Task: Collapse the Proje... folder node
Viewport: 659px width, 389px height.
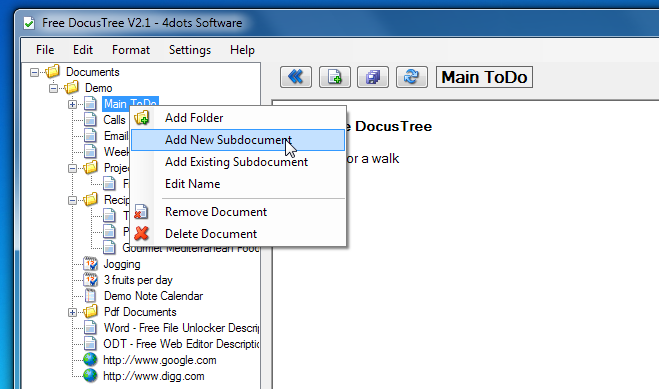Action: (x=72, y=168)
